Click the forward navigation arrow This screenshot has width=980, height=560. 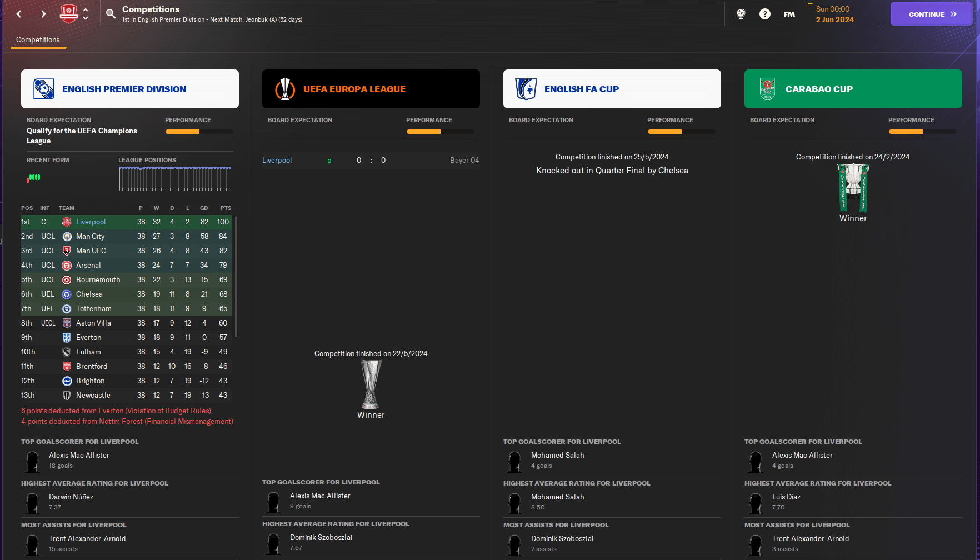[x=43, y=14]
